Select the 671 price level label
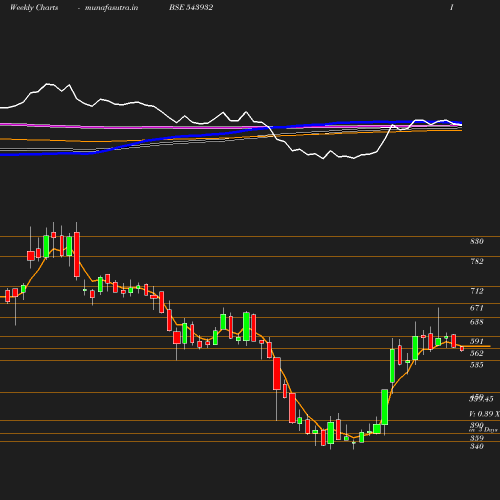The width and height of the screenshot is (500, 500). (x=477, y=308)
